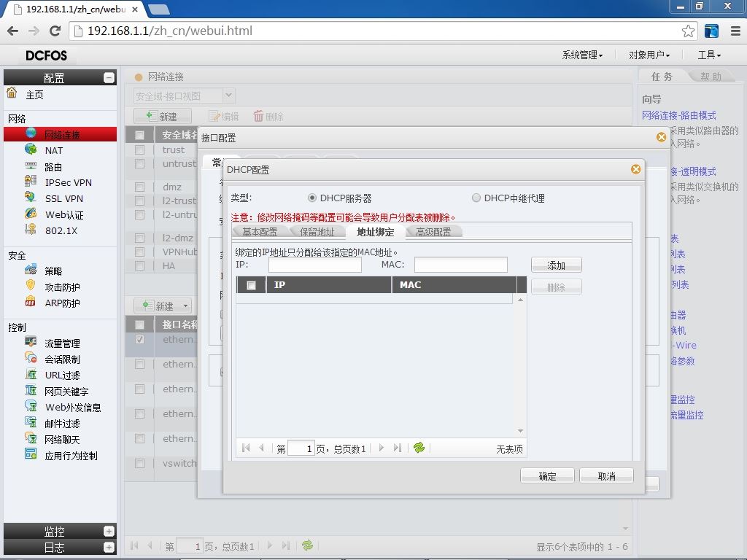Select the DHCP服务器 radio button
Viewport: 747px width, 560px height.
[x=312, y=198]
